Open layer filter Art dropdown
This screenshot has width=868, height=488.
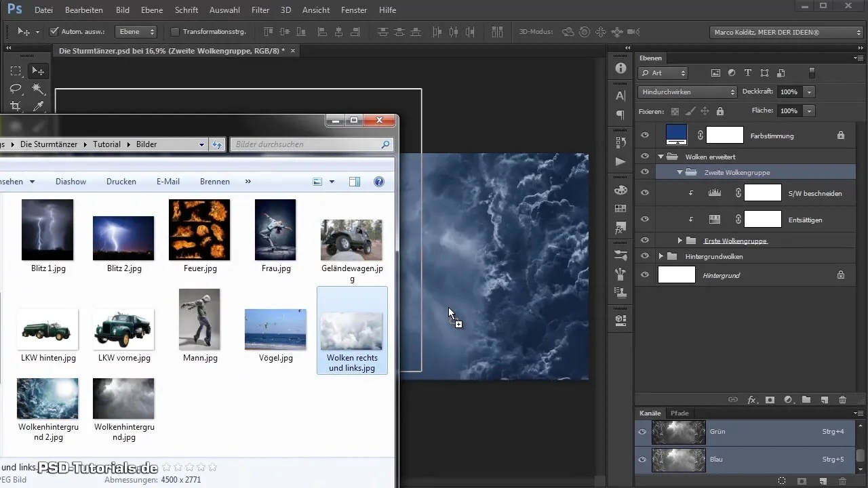(x=663, y=73)
